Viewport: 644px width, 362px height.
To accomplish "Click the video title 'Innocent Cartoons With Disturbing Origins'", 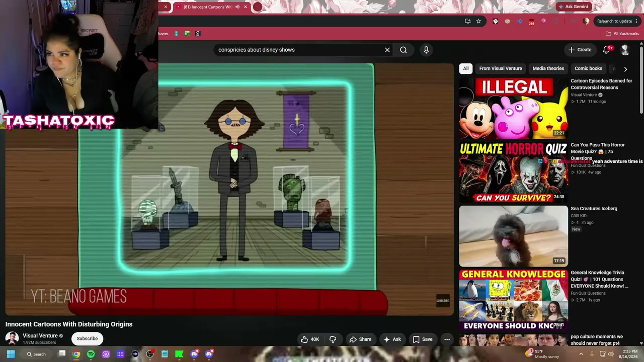I will tap(69, 324).
